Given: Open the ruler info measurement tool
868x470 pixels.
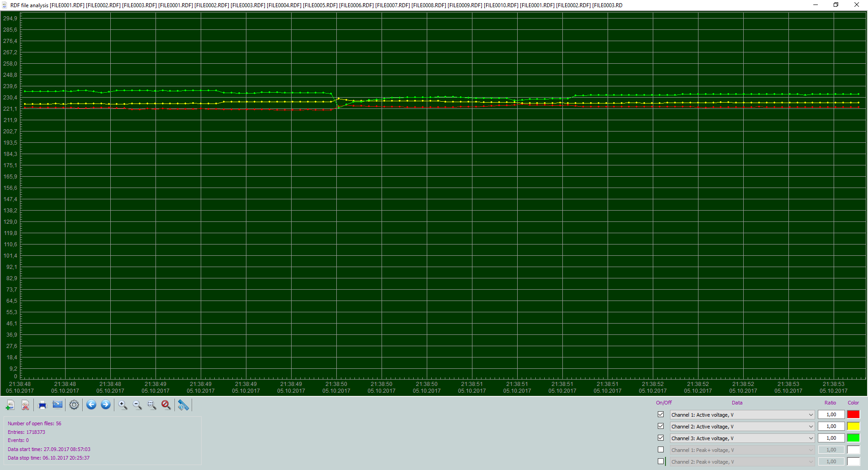Looking at the screenshot, I should [183, 405].
